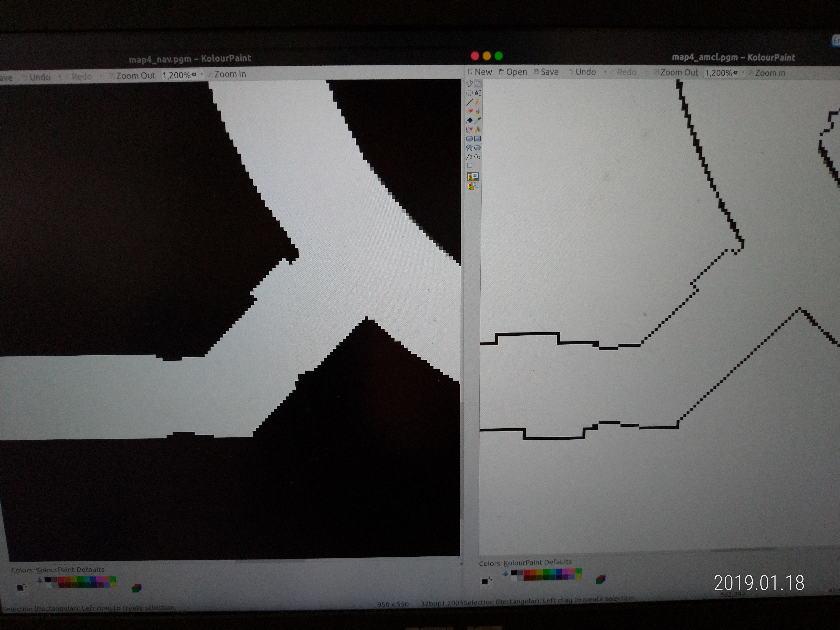840x630 pixels.
Task: Enable opaque selection mode option
Action: [x=473, y=177]
